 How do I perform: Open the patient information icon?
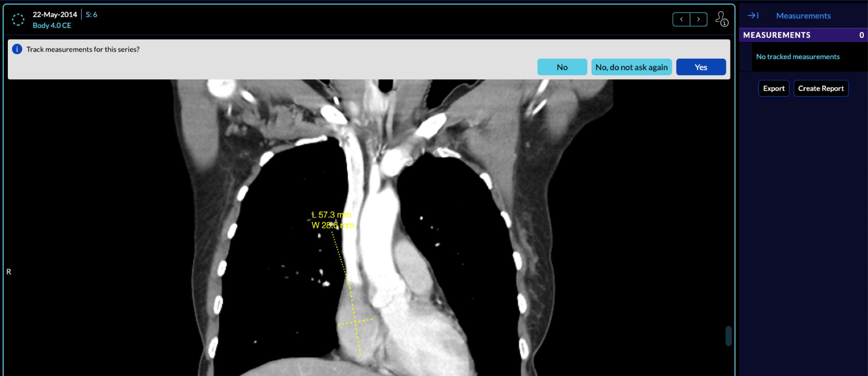[x=722, y=19]
